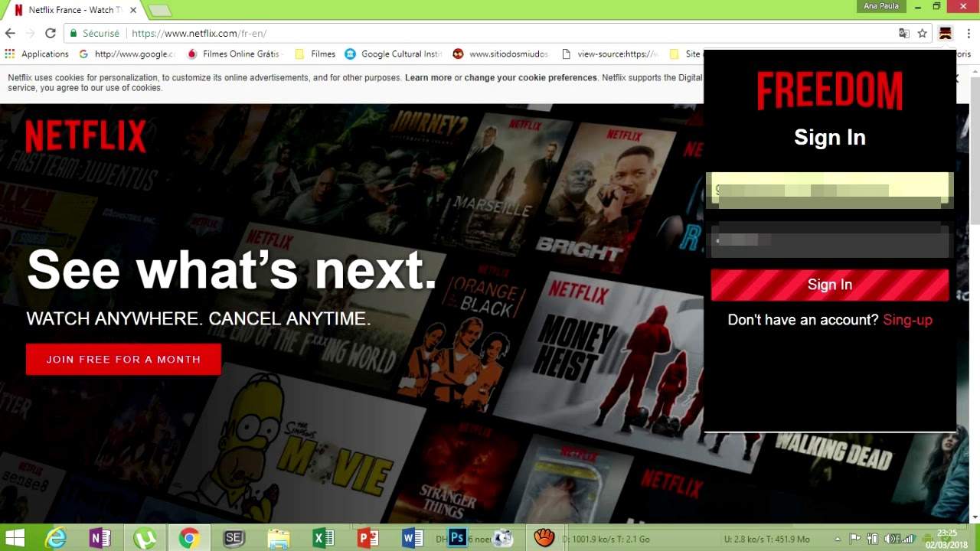This screenshot has height=551, width=980.
Task: Click the red Sign In button
Action: [829, 285]
